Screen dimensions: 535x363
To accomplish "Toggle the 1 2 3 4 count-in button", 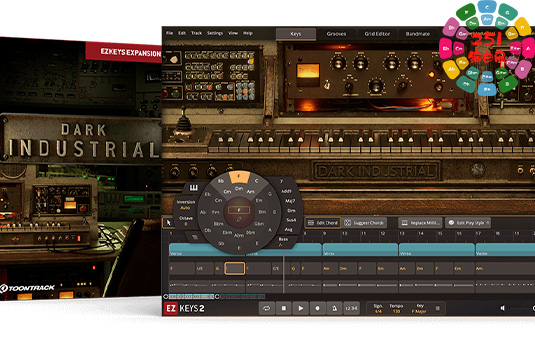I will (x=351, y=308).
